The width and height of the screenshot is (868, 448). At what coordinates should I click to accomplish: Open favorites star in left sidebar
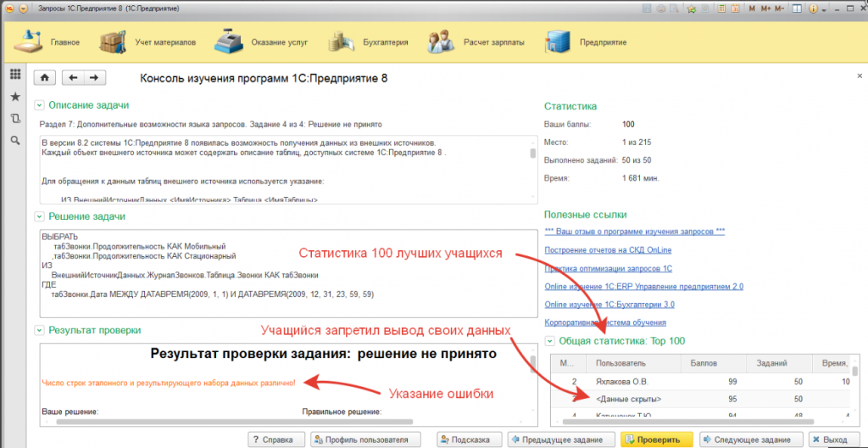15,97
